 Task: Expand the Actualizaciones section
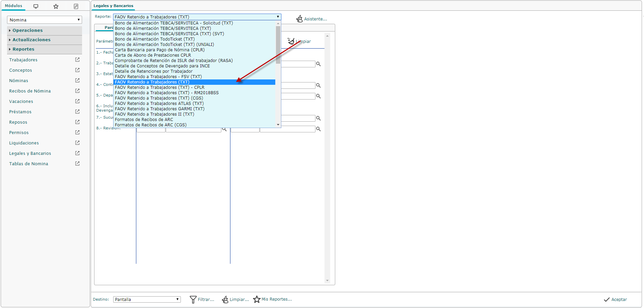click(45, 40)
